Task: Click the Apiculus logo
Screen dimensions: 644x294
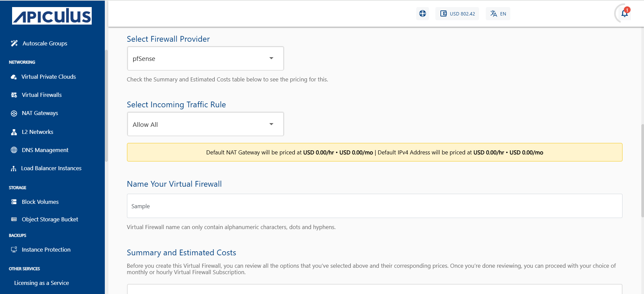Action: (51, 15)
